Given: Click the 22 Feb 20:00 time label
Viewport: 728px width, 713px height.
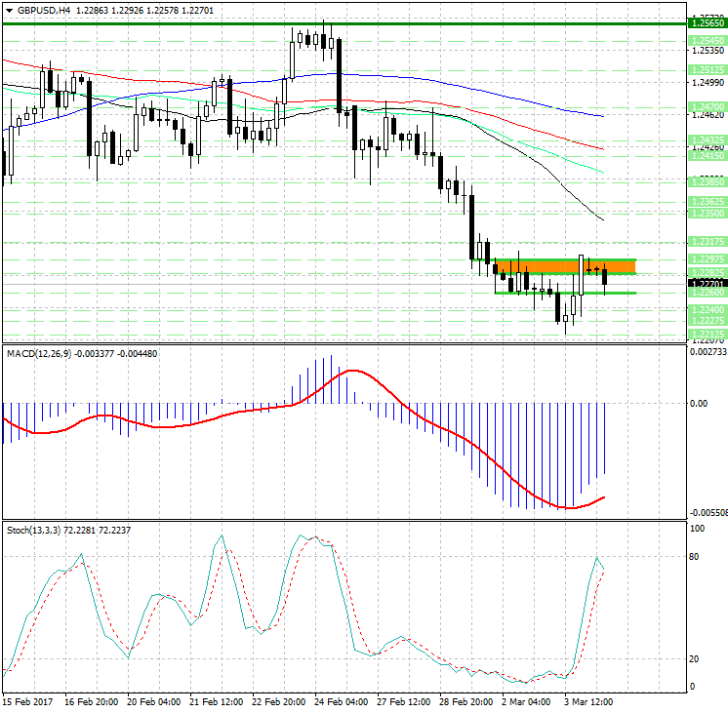Looking at the screenshot, I should click(x=278, y=701).
